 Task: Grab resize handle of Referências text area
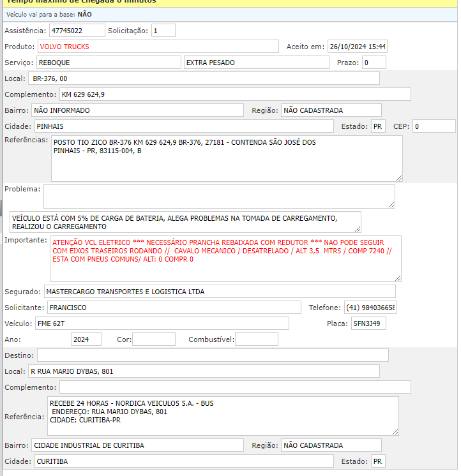tap(399, 179)
